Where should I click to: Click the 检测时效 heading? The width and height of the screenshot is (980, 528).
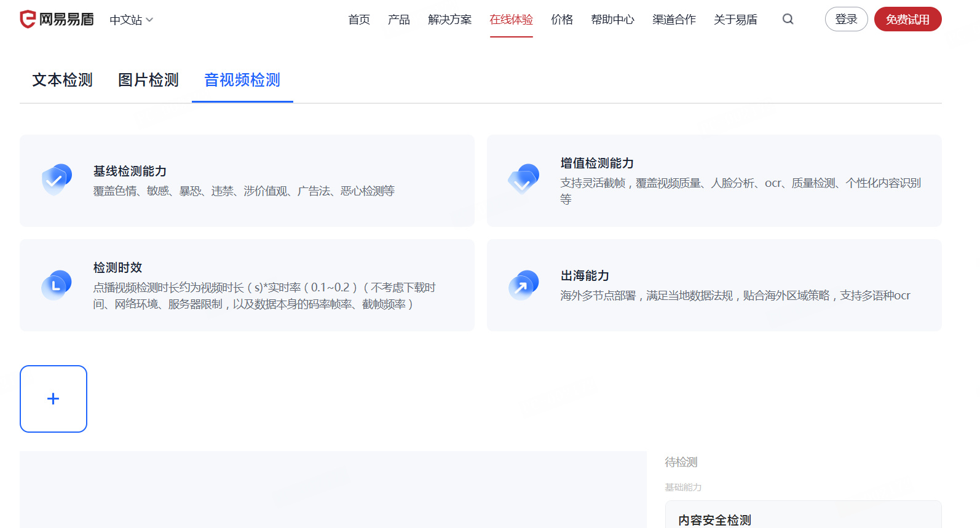pyautogui.click(x=117, y=267)
